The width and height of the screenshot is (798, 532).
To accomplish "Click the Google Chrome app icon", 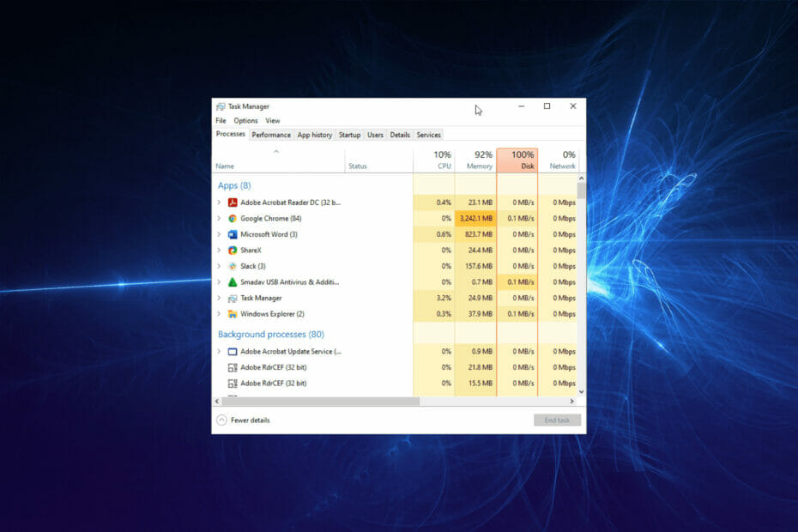I will 233,219.
